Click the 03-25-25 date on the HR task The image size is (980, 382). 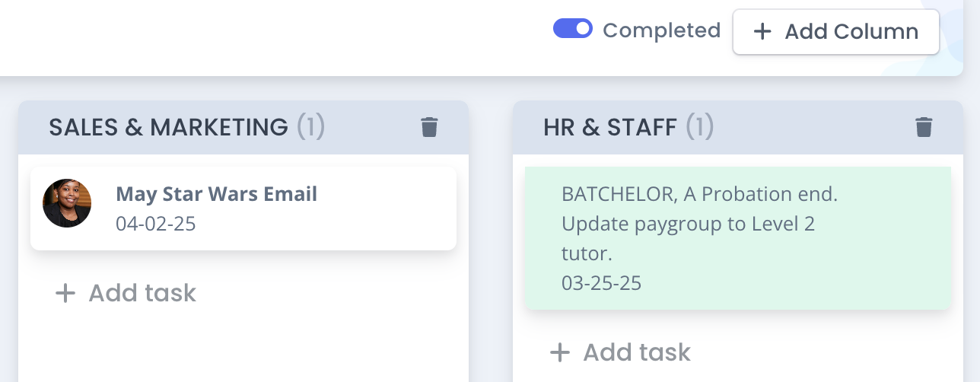601,283
